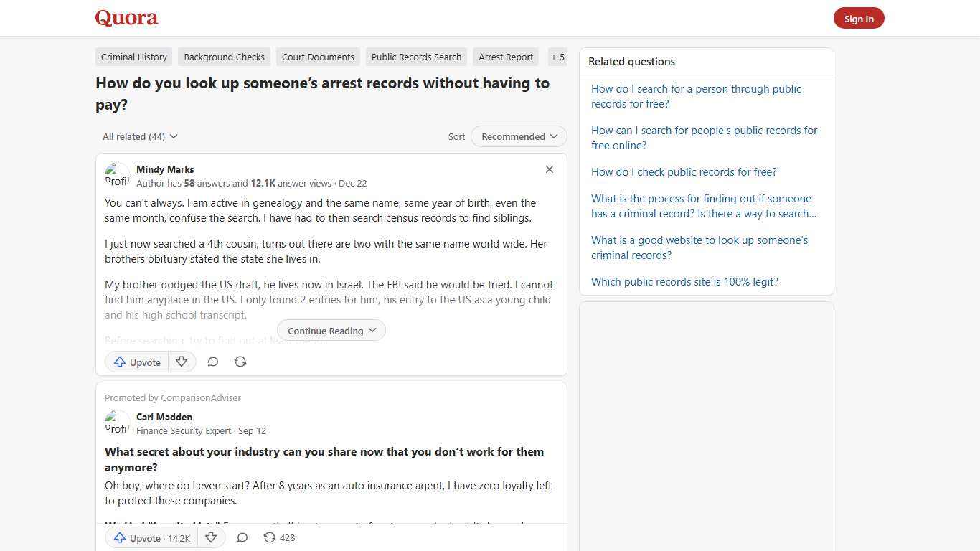
Task: Click the 428 reposts icon
Action: pos(278,537)
